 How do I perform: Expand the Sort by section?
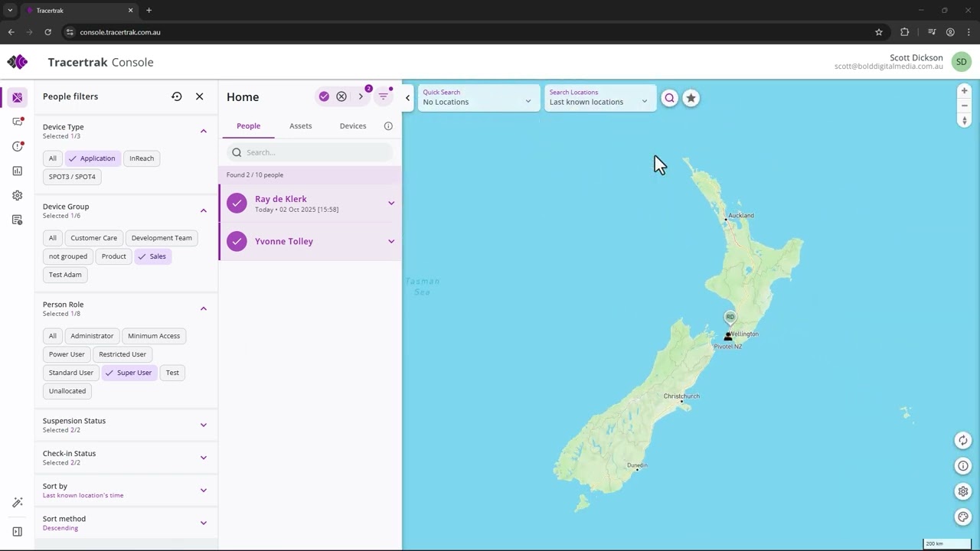pyautogui.click(x=204, y=490)
